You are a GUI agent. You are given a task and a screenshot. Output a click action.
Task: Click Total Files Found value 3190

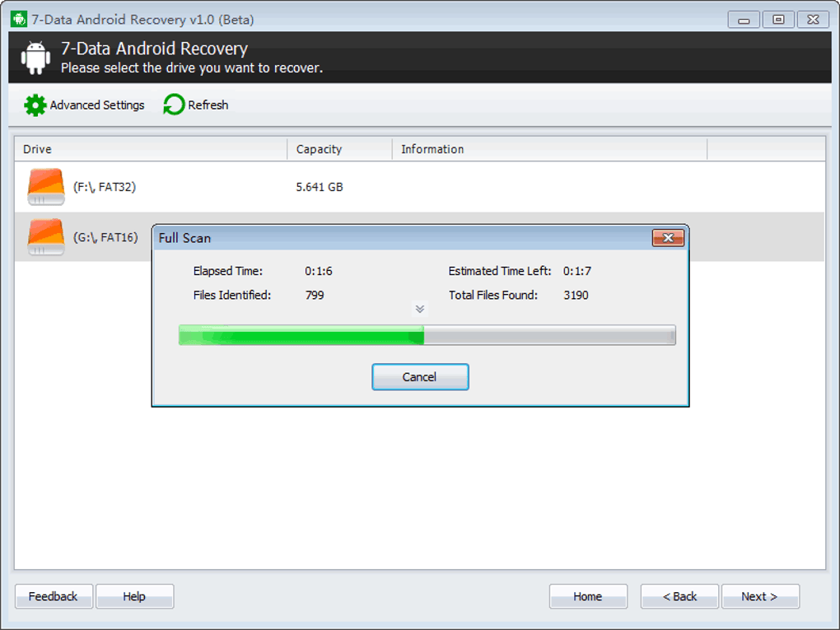click(x=576, y=295)
